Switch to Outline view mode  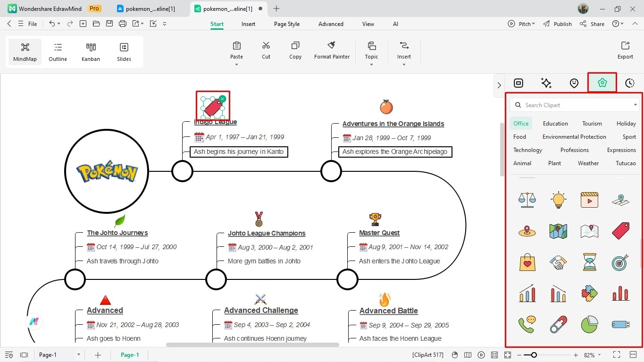click(x=58, y=52)
